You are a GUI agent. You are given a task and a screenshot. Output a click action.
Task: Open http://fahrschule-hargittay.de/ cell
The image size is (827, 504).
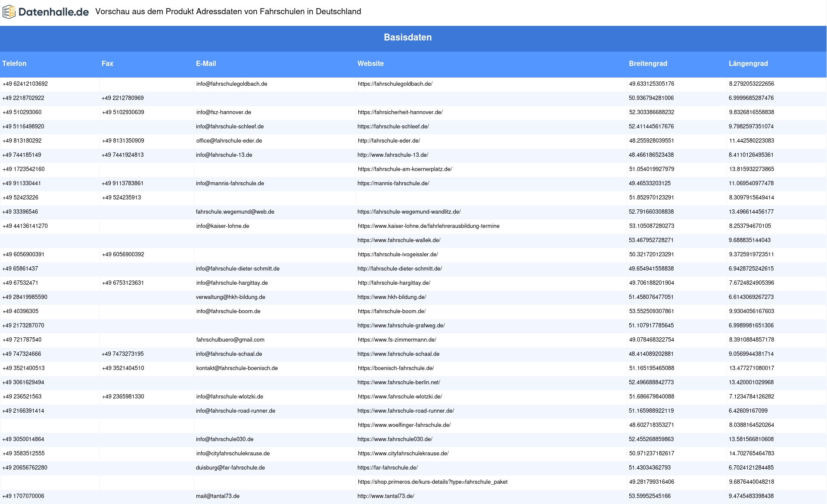[394, 283]
